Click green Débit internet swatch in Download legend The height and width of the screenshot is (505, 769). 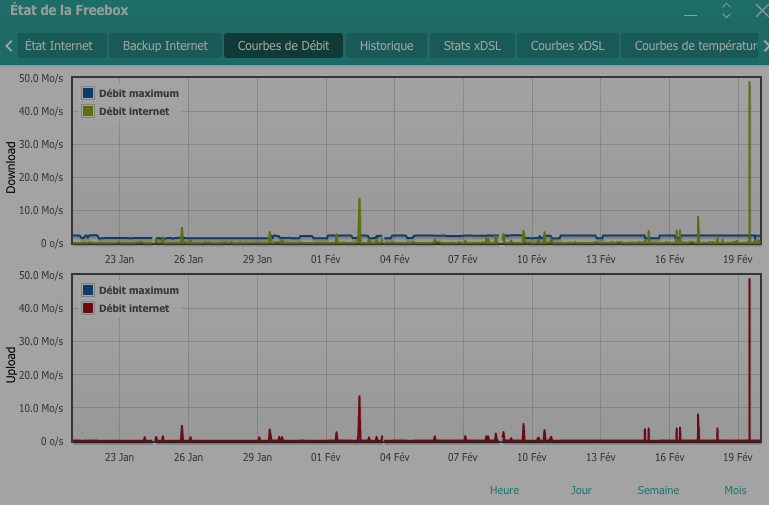click(88, 111)
